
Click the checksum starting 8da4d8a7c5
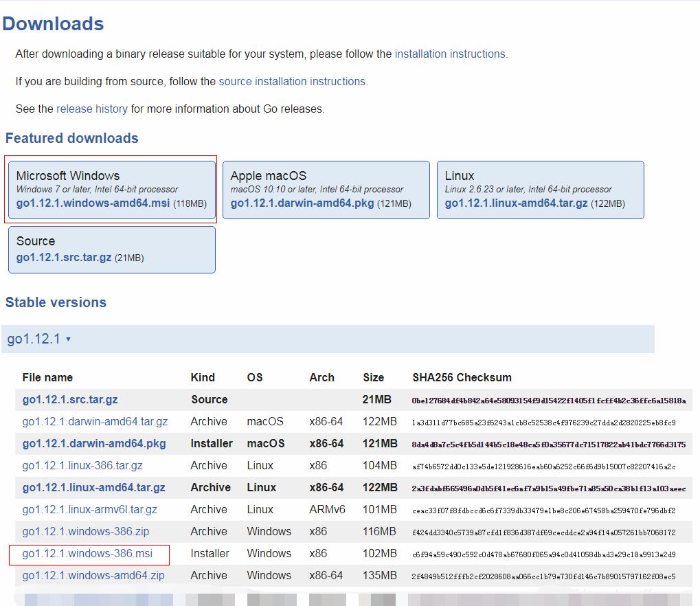click(x=549, y=445)
